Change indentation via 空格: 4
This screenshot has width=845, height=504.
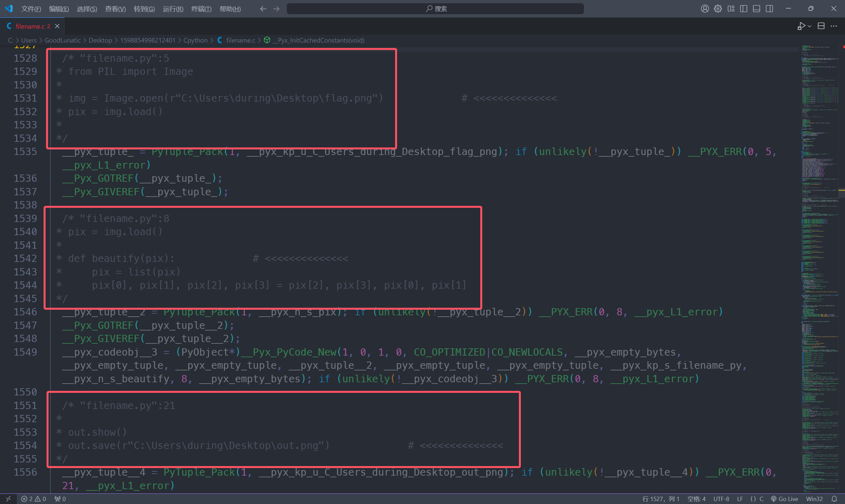coord(696,499)
